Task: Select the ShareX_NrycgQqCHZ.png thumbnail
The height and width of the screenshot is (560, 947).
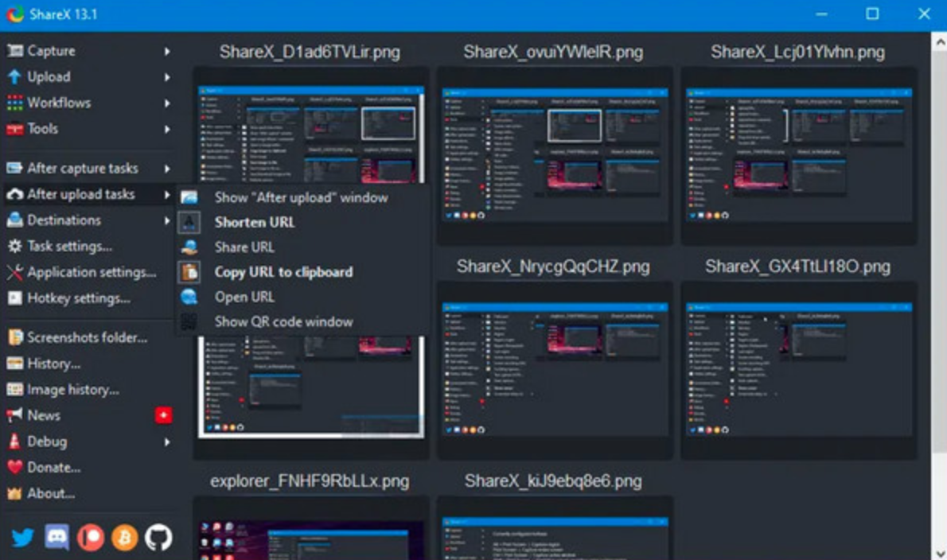Action: tap(555, 370)
